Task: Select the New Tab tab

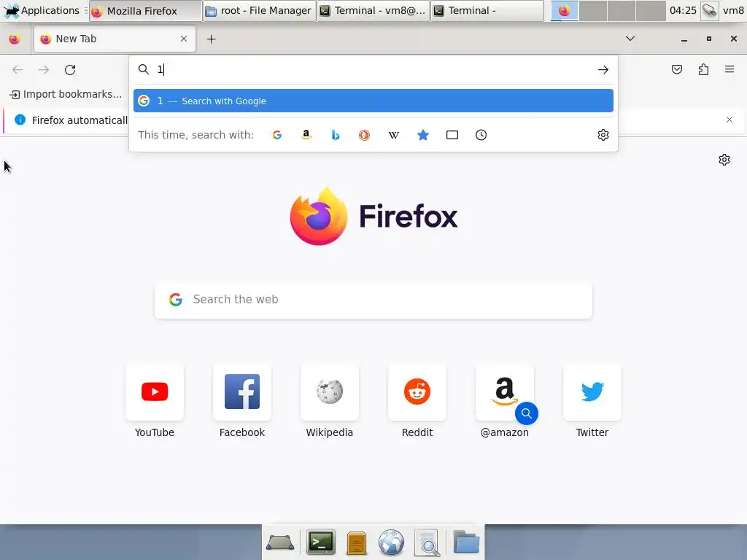Action: pyautogui.click(x=115, y=39)
